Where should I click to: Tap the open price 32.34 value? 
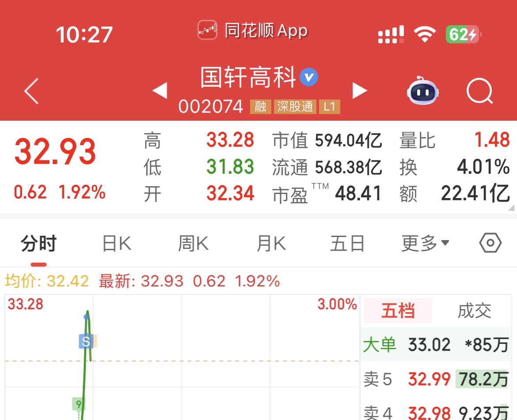point(230,193)
